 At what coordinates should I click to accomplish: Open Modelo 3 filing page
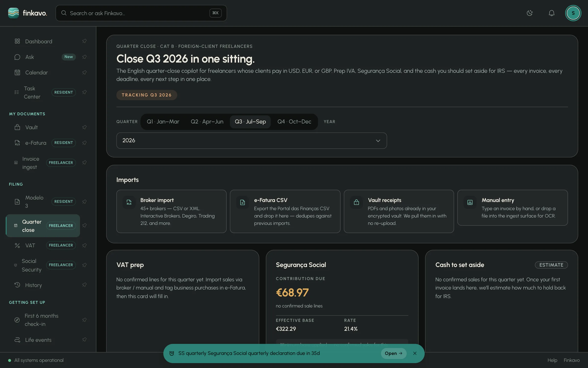point(43,201)
